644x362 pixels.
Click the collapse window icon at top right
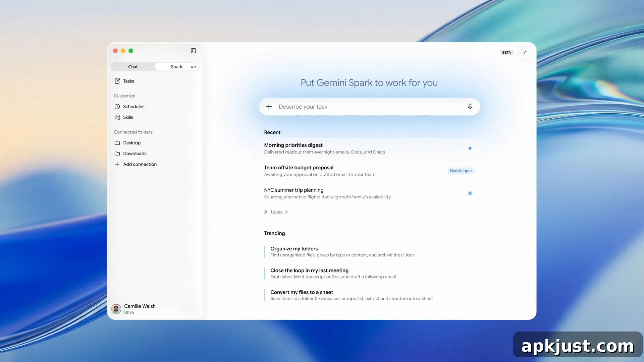pyautogui.click(x=525, y=52)
